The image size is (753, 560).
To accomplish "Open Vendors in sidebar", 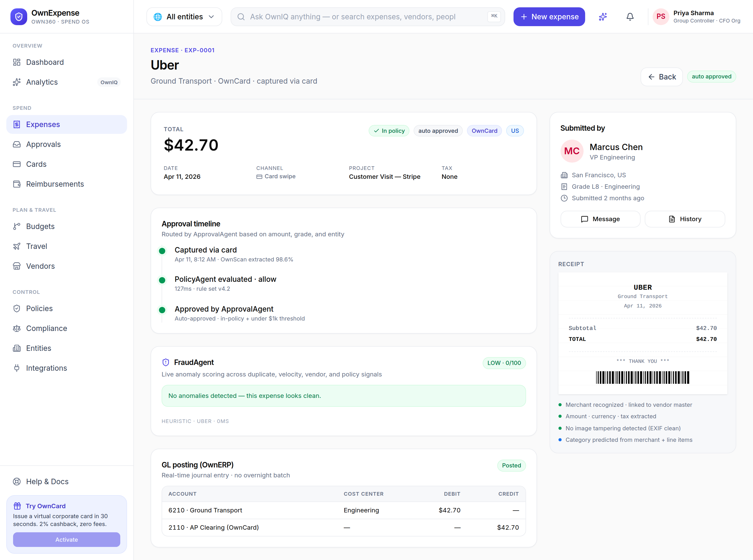I will click(66, 266).
